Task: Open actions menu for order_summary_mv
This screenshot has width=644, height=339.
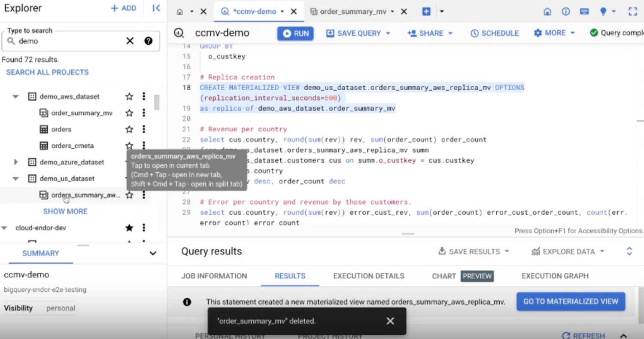Action: coord(144,113)
